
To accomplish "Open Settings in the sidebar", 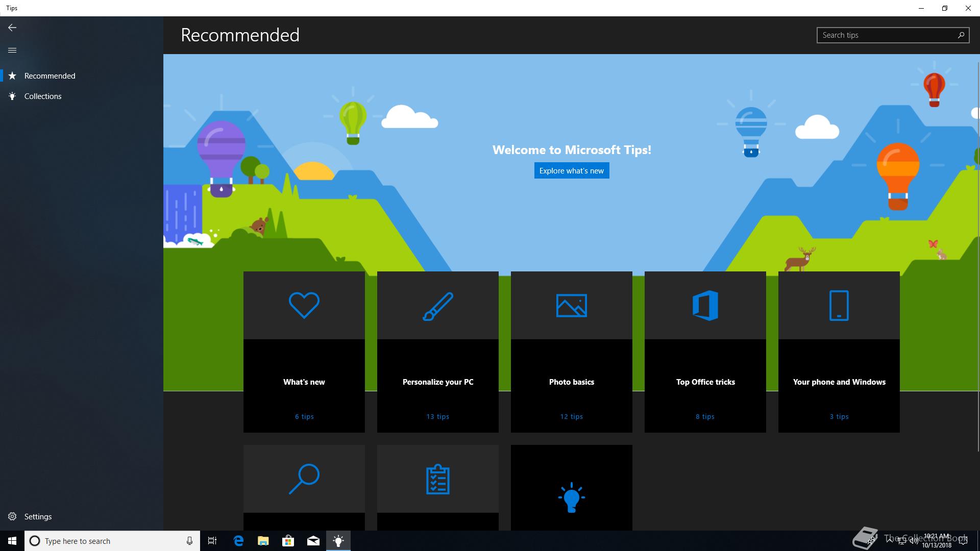I will pos(82,516).
